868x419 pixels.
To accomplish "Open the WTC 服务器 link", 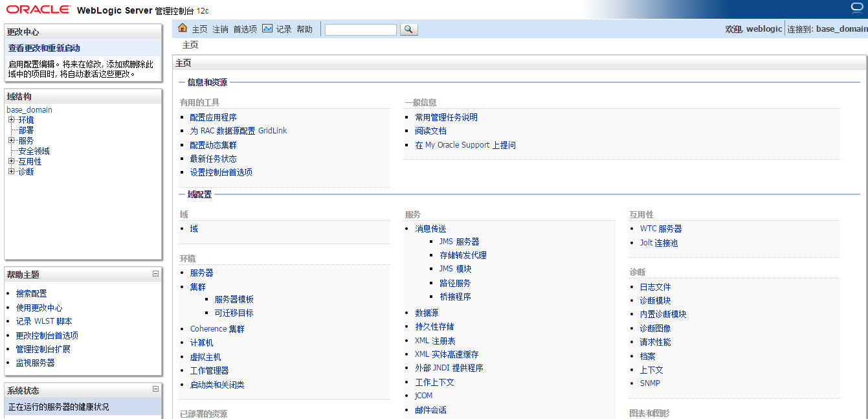I will [x=661, y=229].
